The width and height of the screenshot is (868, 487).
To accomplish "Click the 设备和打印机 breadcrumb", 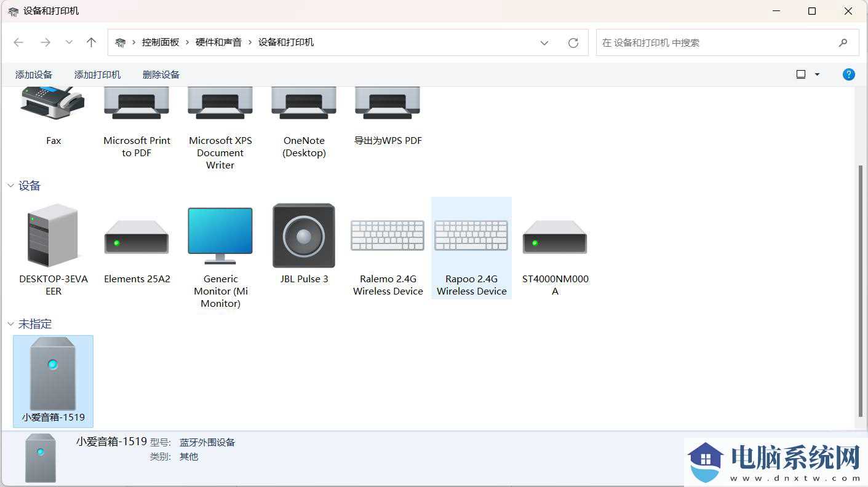I will pyautogui.click(x=286, y=42).
